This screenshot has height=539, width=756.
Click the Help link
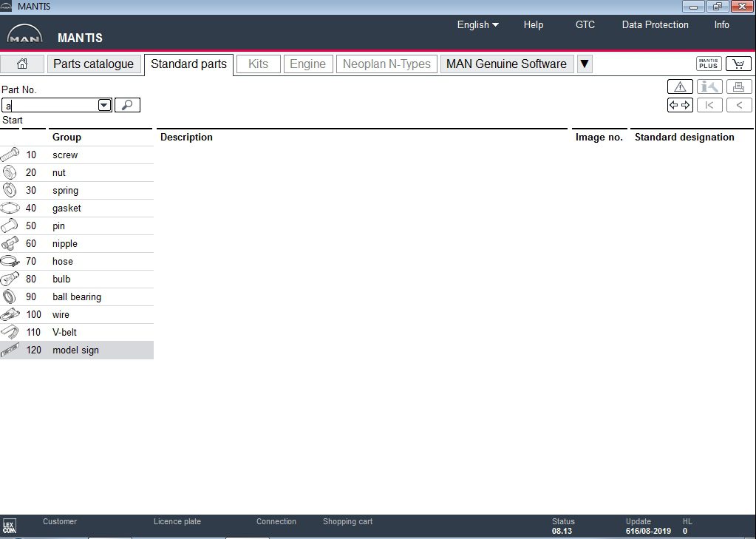533,24
